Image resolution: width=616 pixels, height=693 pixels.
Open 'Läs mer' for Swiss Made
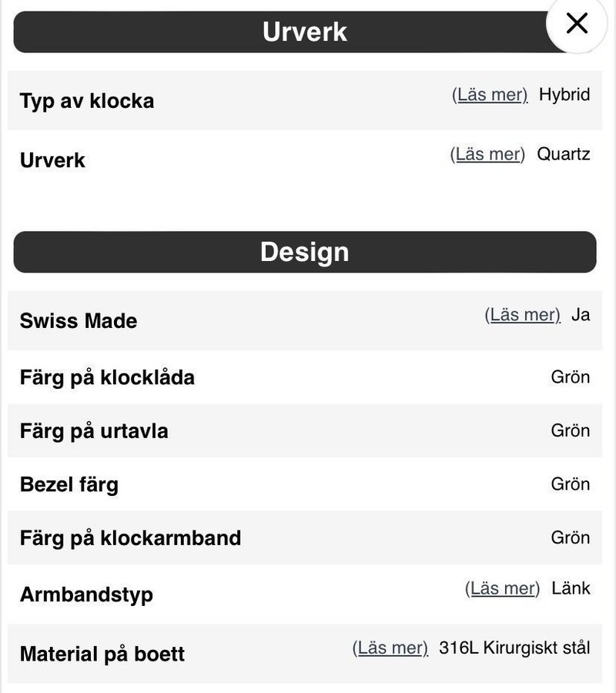[x=522, y=315]
